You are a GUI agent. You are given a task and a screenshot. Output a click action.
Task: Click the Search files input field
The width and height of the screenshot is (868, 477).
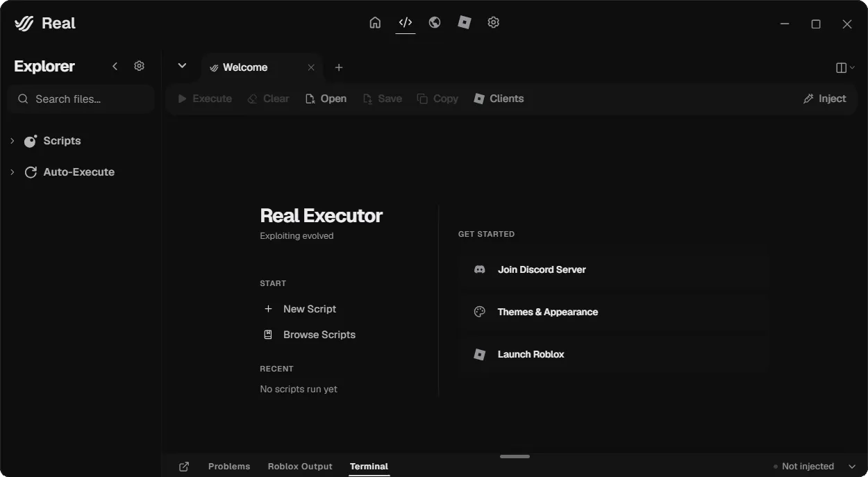(x=81, y=99)
